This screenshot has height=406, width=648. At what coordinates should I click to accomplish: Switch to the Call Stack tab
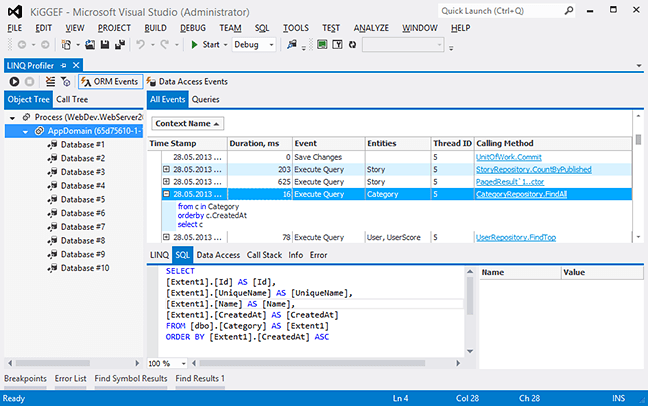pyautogui.click(x=264, y=255)
